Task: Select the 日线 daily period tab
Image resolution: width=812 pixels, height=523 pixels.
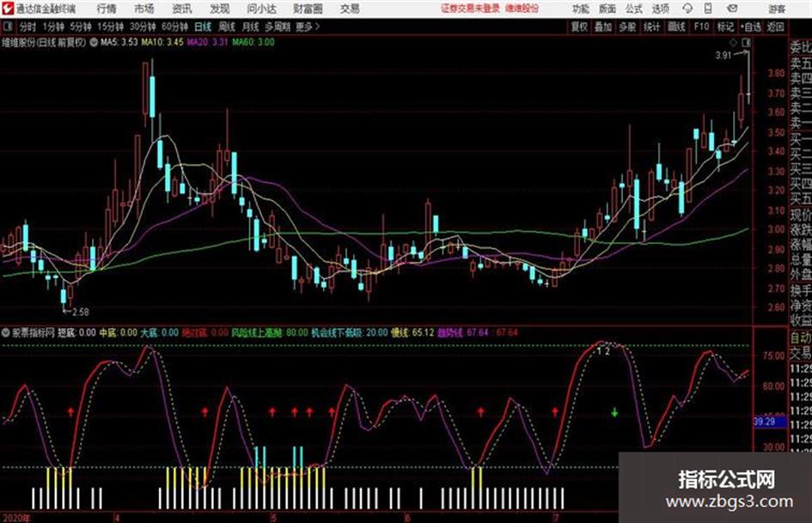Action: (203, 27)
